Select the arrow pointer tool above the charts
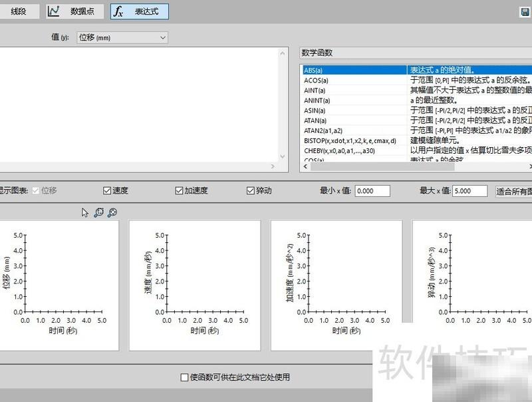532x402 pixels. [x=84, y=212]
